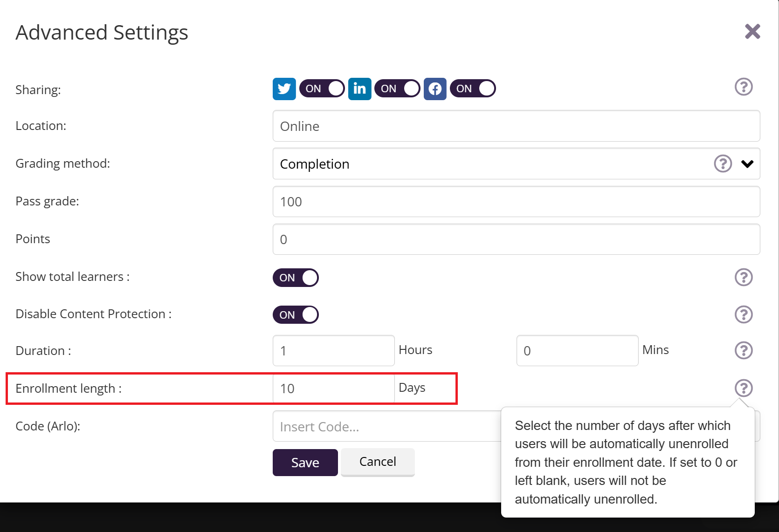Toggle Show total learners switch
The image size is (779, 532).
(296, 278)
